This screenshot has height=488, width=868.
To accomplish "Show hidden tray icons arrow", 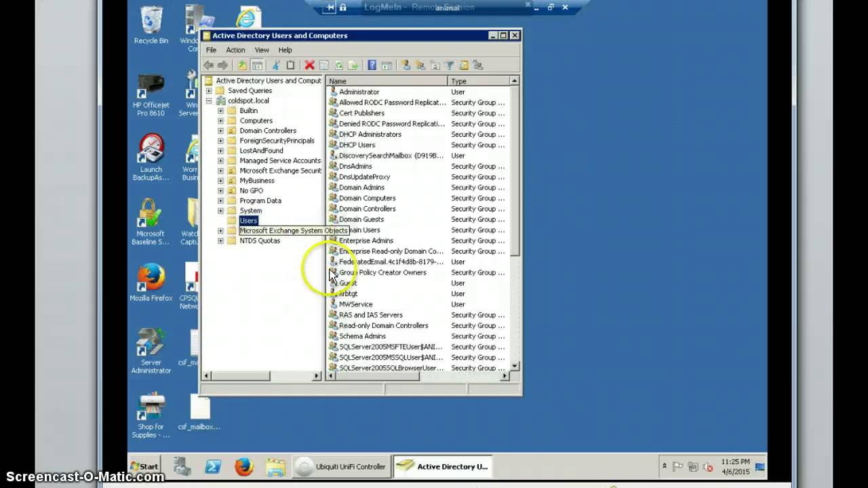I will coord(664,466).
